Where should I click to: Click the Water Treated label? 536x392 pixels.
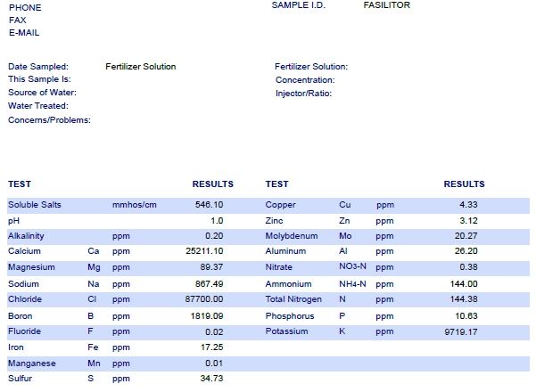click(x=38, y=106)
